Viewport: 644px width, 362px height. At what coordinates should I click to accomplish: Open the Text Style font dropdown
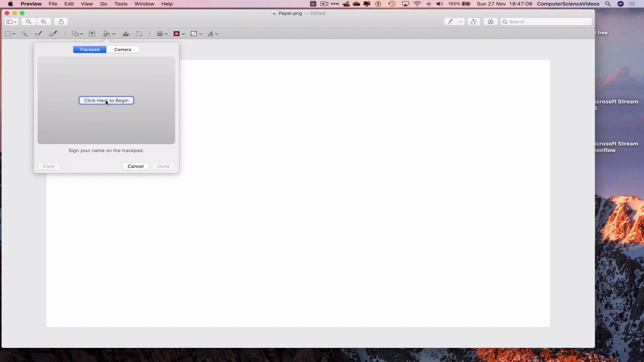click(x=212, y=34)
